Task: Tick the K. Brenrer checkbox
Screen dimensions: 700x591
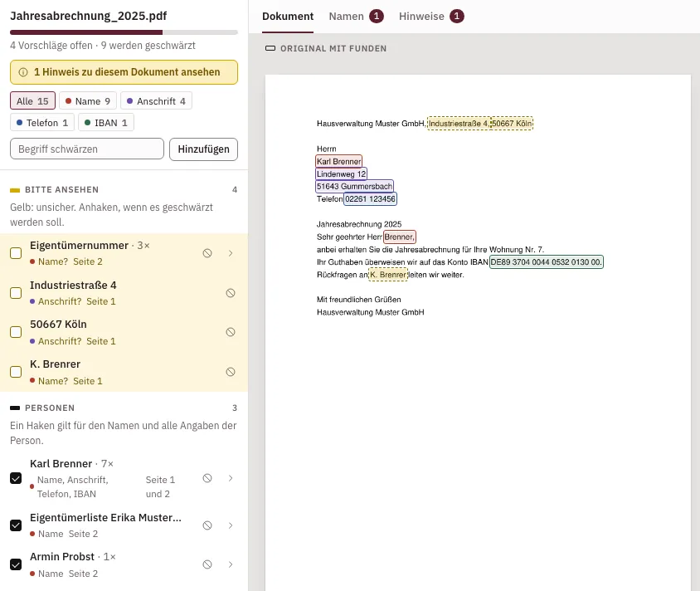Action: pyautogui.click(x=16, y=372)
